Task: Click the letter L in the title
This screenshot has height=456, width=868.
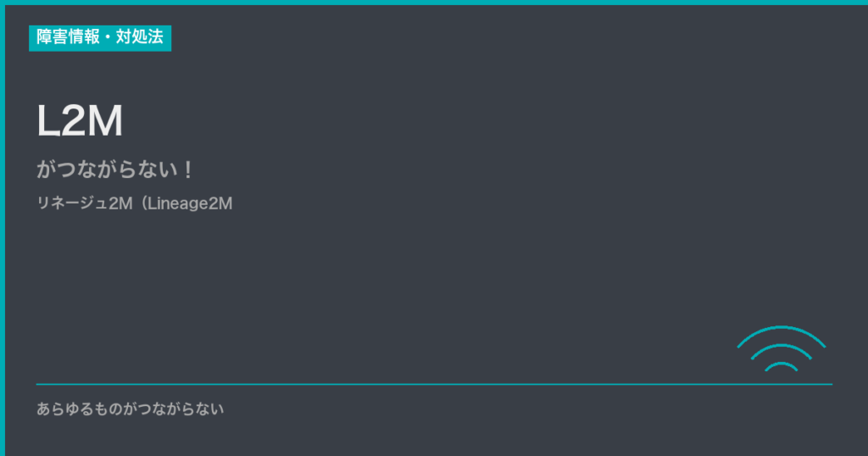Action: click(47, 122)
